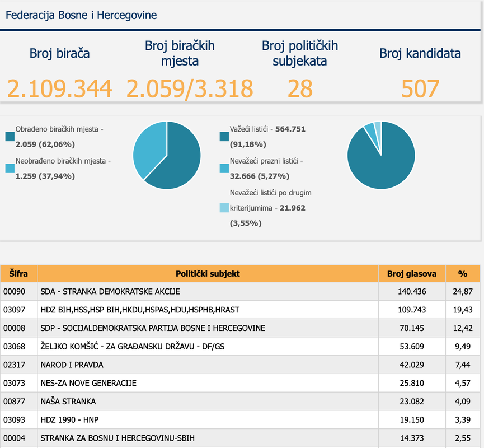Select the Naša Stranka row
484x448 pixels.
click(x=240, y=402)
